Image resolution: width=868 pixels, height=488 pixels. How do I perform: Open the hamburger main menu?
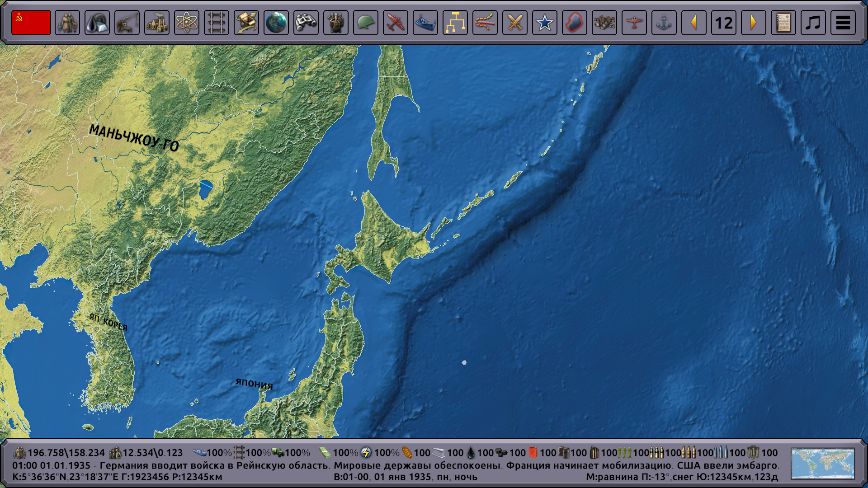point(843,23)
